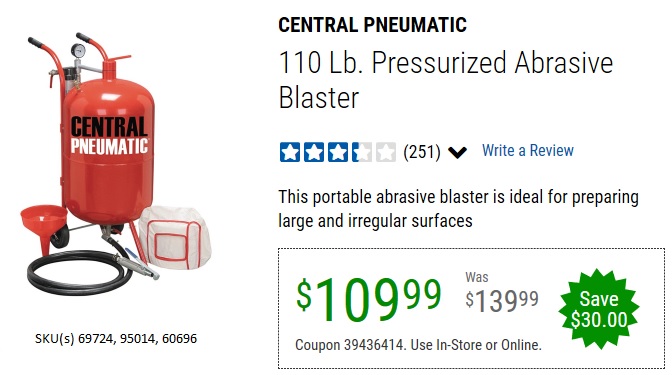
Task: Click the Coupon 39436414 text
Action: [418, 345]
